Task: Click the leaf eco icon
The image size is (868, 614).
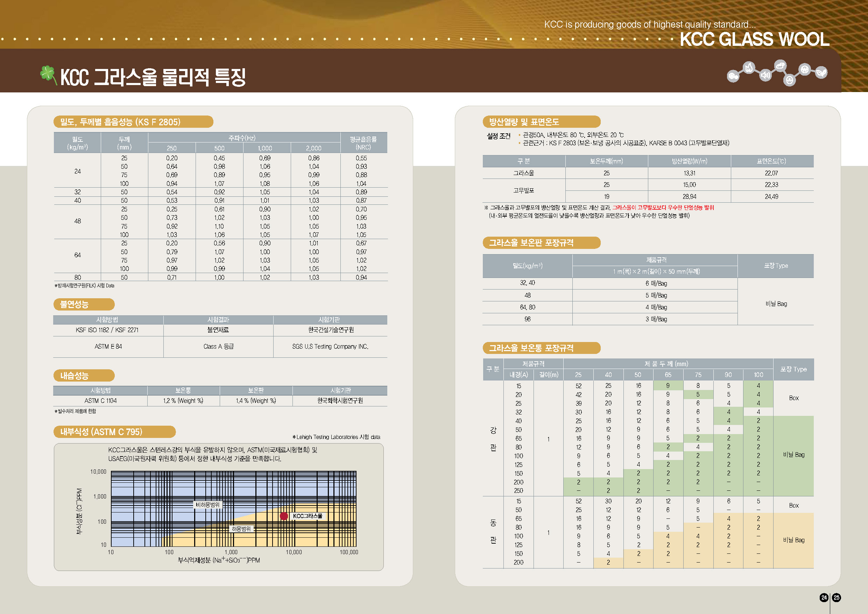Action: (x=821, y=72)
